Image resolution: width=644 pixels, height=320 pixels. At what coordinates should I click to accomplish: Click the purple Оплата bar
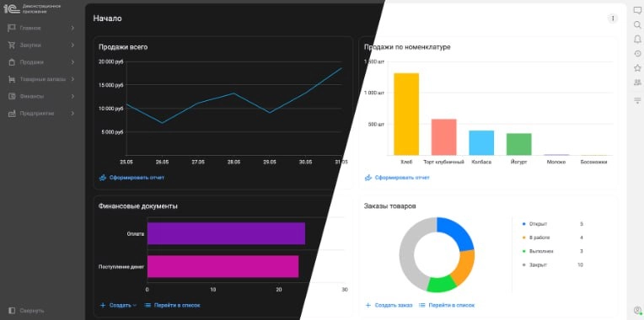pyautogui.click(x=226, y=233)
